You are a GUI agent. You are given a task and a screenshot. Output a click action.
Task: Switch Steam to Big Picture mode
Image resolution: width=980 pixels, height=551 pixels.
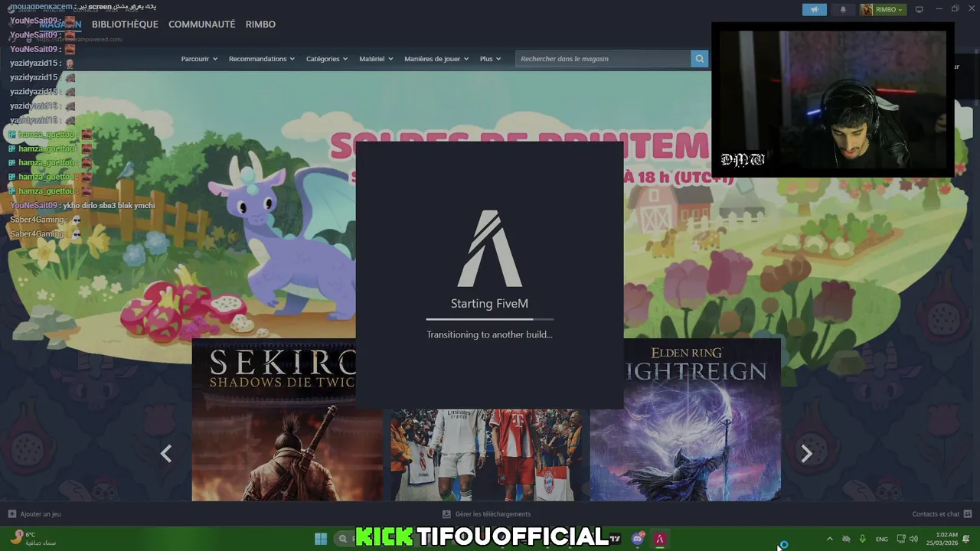point(920,9)
